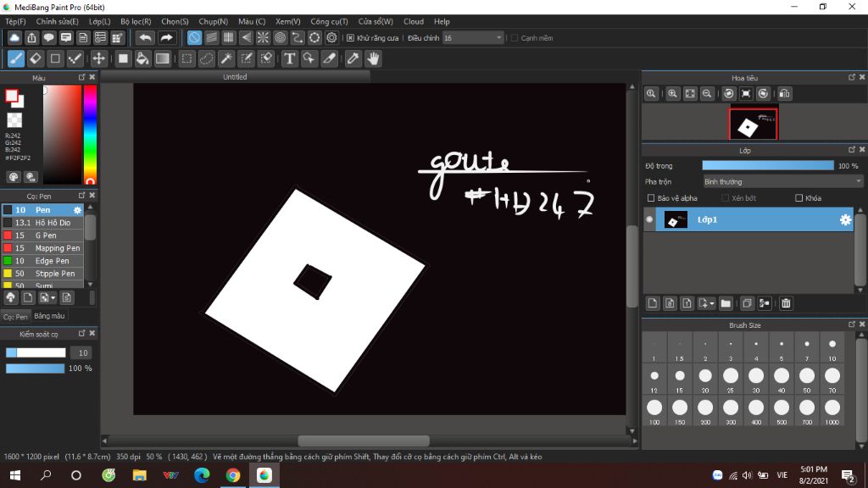Zoom out on Navigator panel

point(707,93)
